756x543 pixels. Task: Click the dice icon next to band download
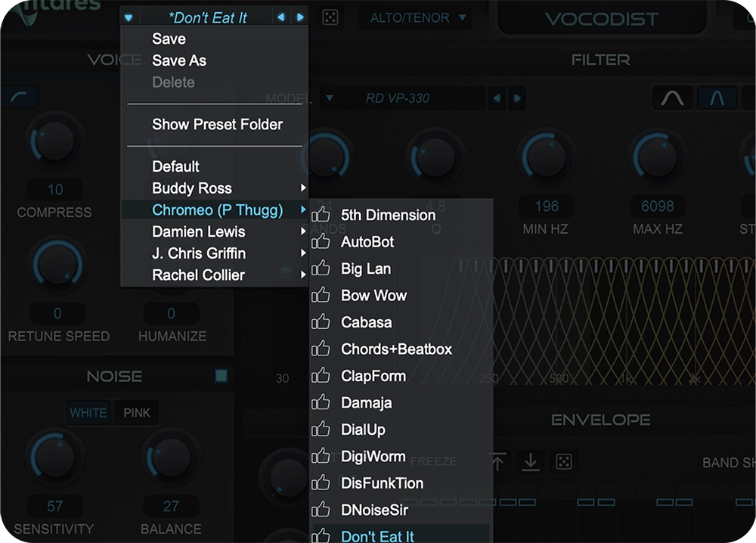[x=563, y=461]
